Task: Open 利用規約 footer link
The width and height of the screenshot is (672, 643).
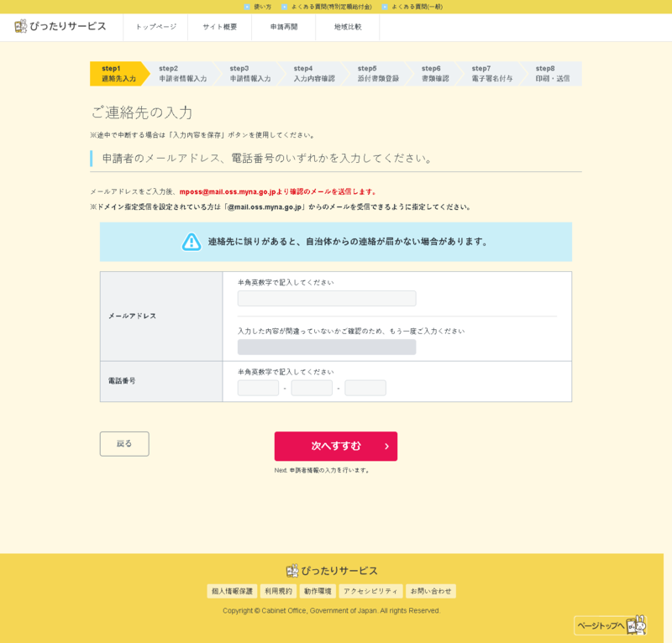Action: 278,591
